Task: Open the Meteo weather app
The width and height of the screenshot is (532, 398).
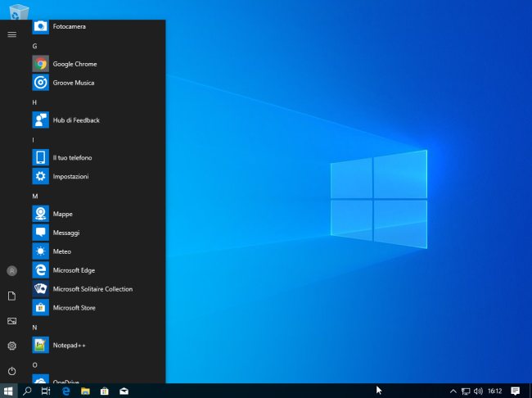Action: click(61, 251)
